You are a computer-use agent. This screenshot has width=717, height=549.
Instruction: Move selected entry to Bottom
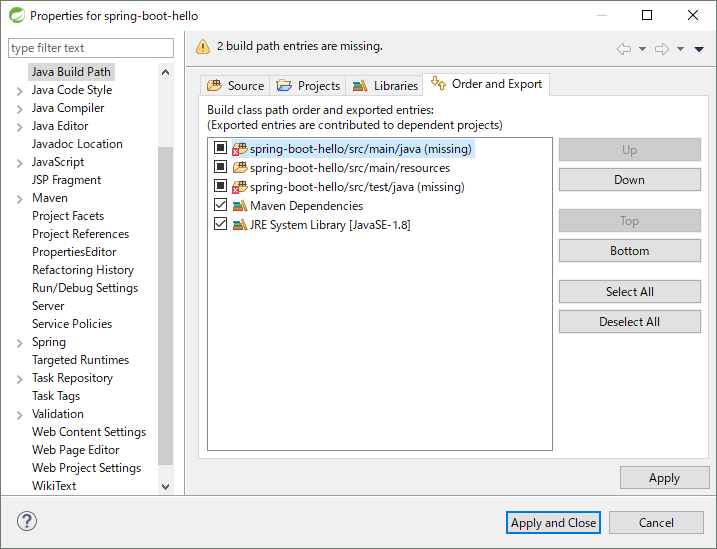click(x=630, y=251)
